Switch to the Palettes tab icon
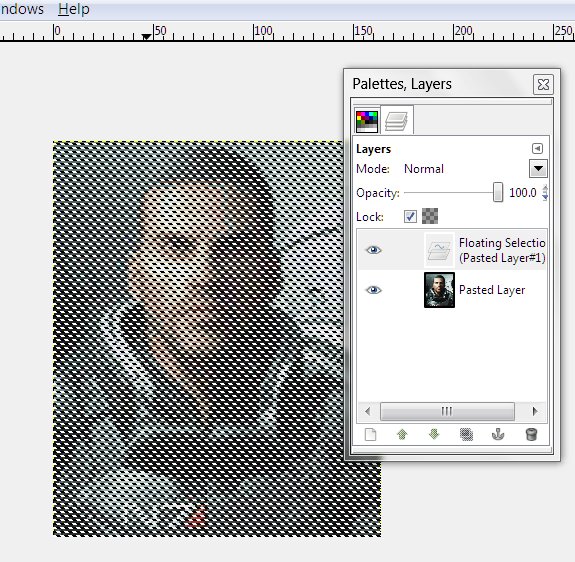This screenshot has width=575, height=562. (367, 122)
